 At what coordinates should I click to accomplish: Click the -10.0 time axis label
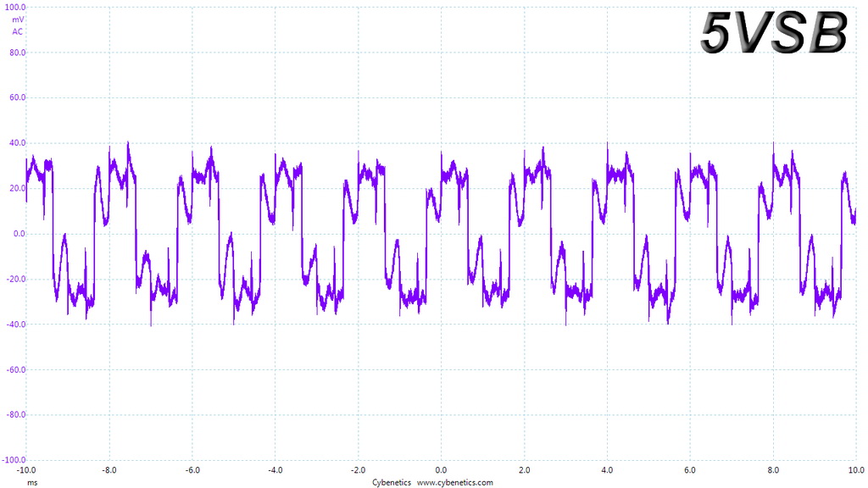point(26,470)
